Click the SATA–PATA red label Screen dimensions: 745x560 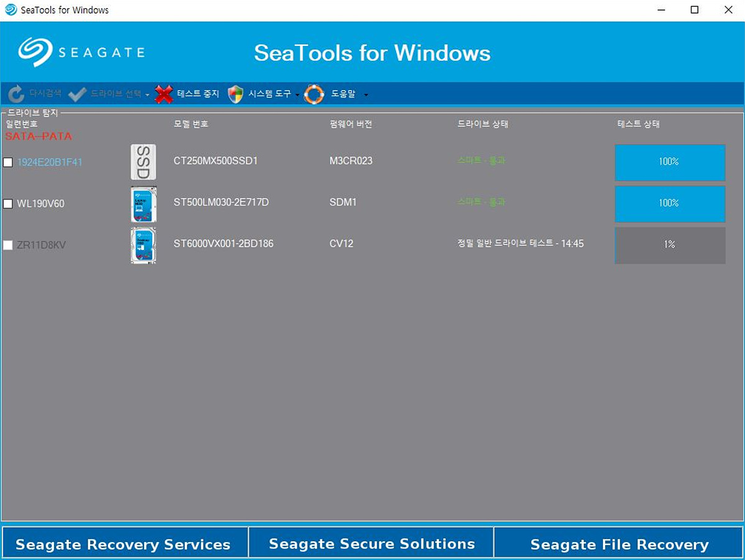pyautogui.click(x=38, y=136)
